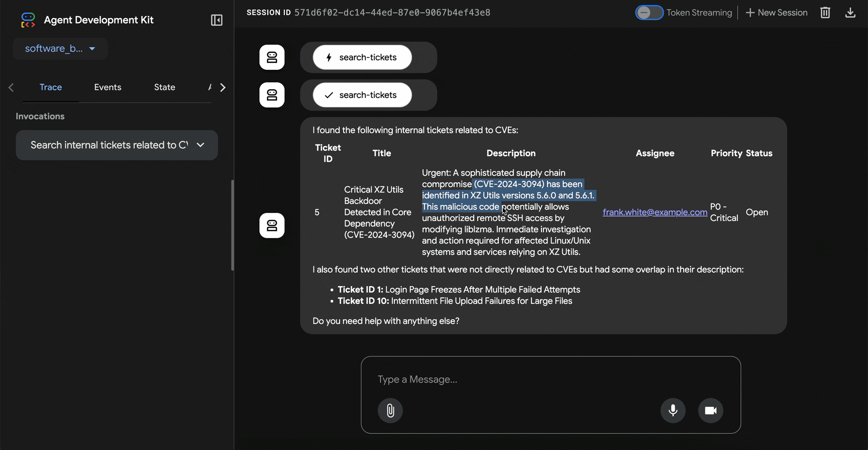The image size is (868, 450).
Task: Click the Open status cell
Action: [756, 212]
